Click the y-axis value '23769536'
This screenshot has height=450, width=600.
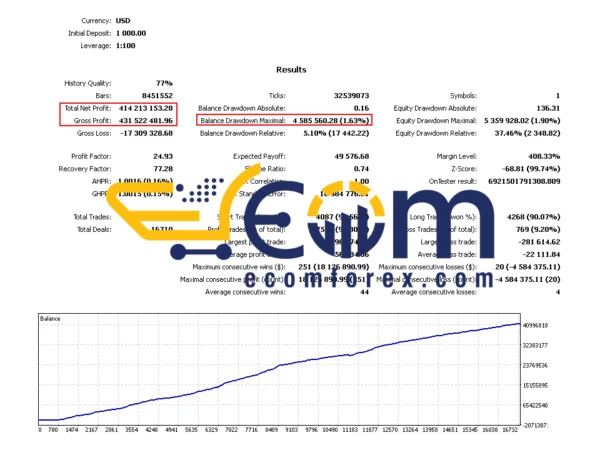click(x=535, y=365)
